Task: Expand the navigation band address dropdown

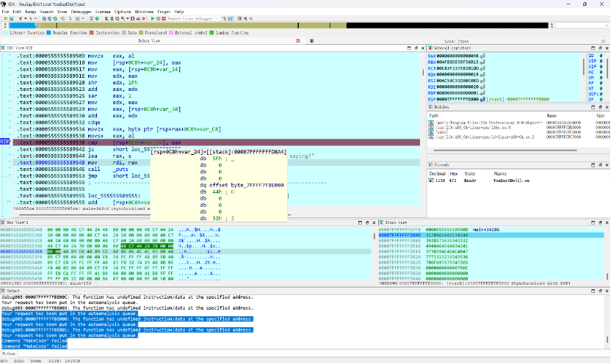Action: tap(605, 26)
